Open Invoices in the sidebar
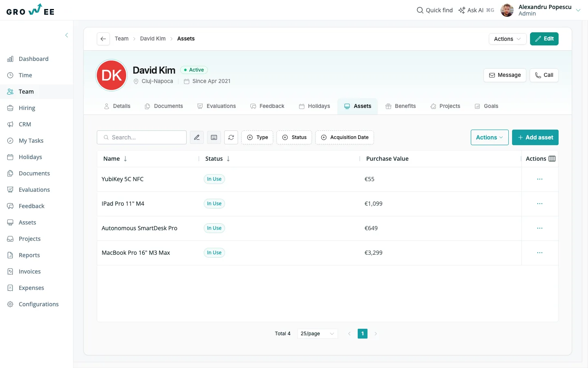Image resolution: width=588 pixels, height=368 pixels. (36, 272)
